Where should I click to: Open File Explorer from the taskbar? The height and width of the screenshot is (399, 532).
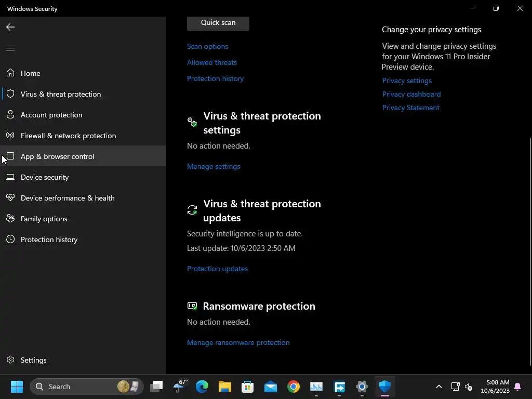pos(224,387)
